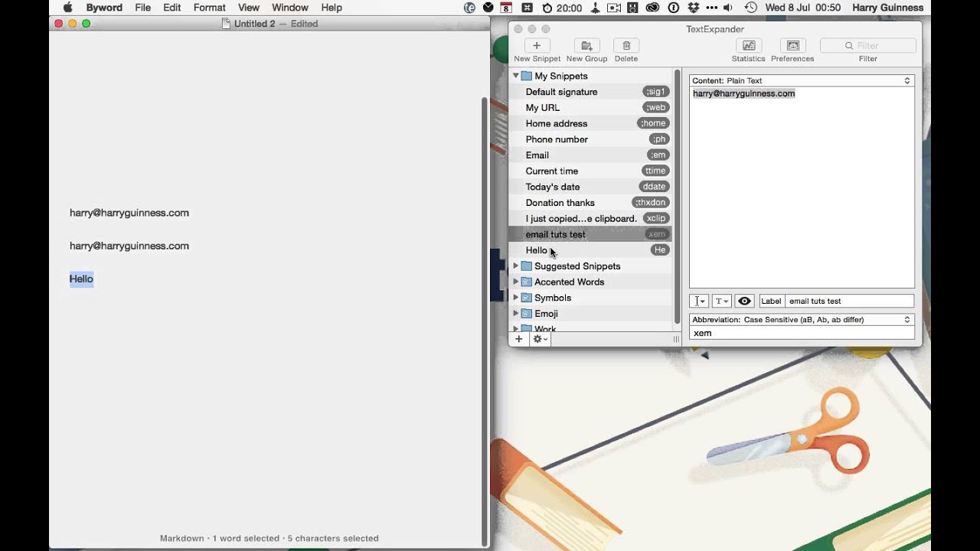The width and height of the screenshot is (980, 551).
Task: Click the snippet content text area
Action: [802, 187]
